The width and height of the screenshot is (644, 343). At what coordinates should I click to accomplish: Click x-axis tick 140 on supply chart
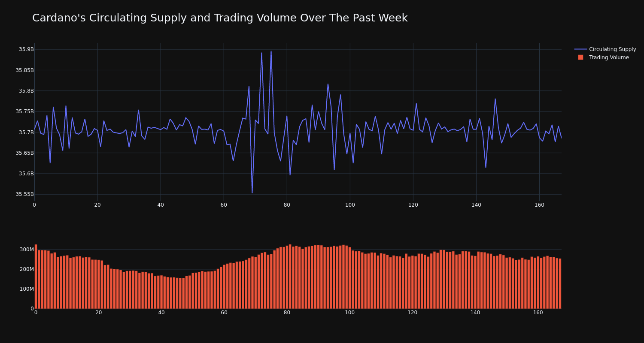476,205
